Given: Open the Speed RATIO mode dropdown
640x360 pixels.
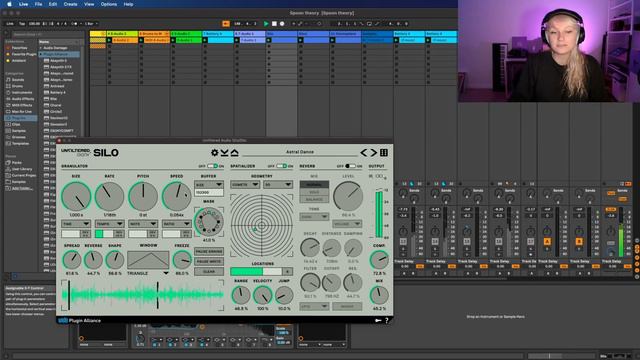Looking at the screenshot, I should click(x=177, y=224).
